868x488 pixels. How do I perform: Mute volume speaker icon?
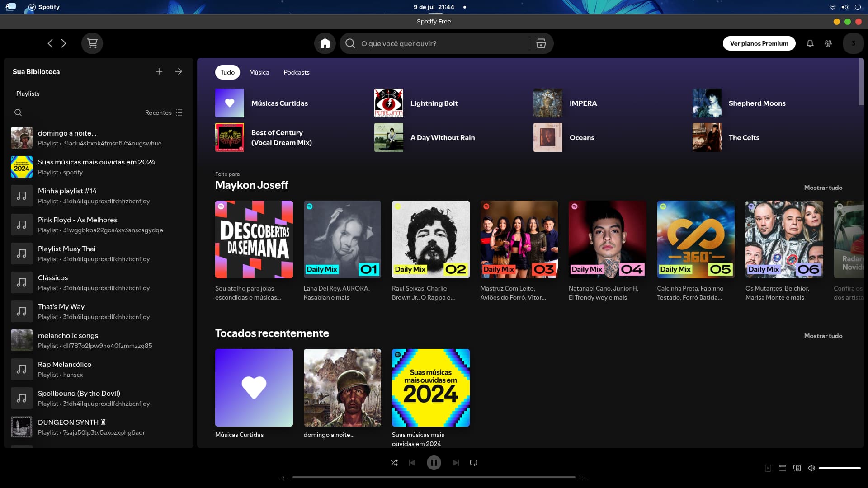coord(811,468)
